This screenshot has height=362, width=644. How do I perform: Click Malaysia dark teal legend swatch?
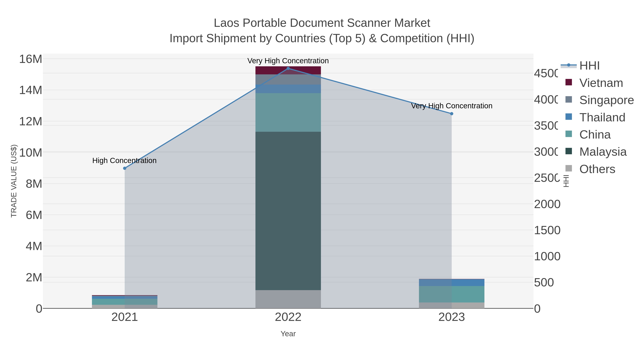tap(569, 151)
